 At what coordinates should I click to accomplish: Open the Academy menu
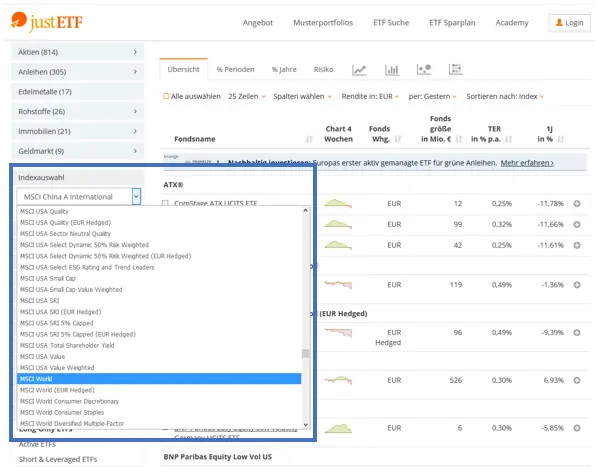[x=512, y=23]
